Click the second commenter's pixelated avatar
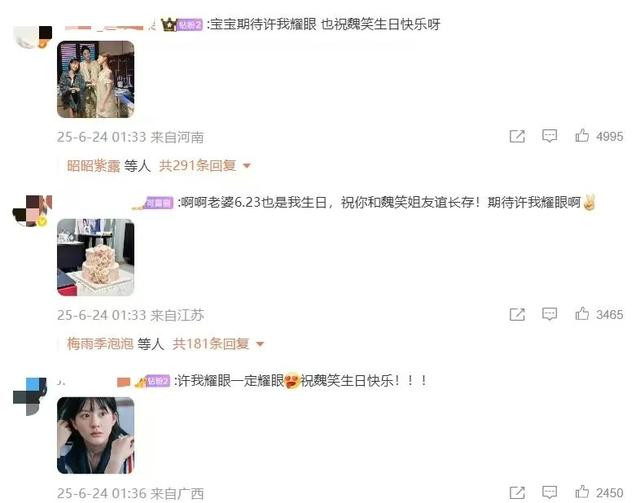This screenshot has width=640, height=503. (33, 211)
